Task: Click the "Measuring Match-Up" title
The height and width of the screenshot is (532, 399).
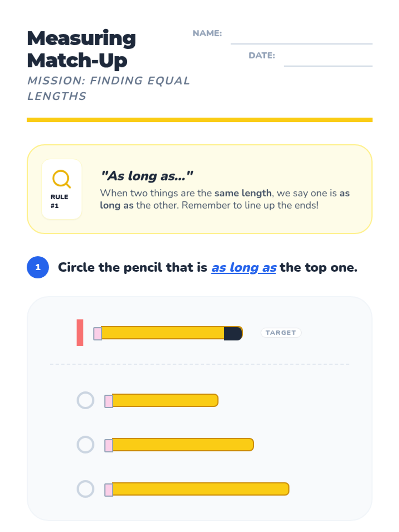Action: (x=81, y=49)
